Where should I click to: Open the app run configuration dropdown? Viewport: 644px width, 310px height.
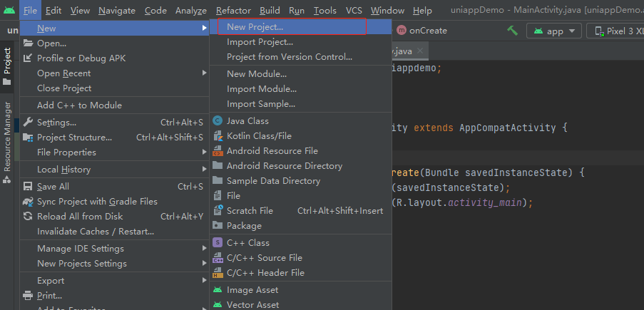pos(554,31)
